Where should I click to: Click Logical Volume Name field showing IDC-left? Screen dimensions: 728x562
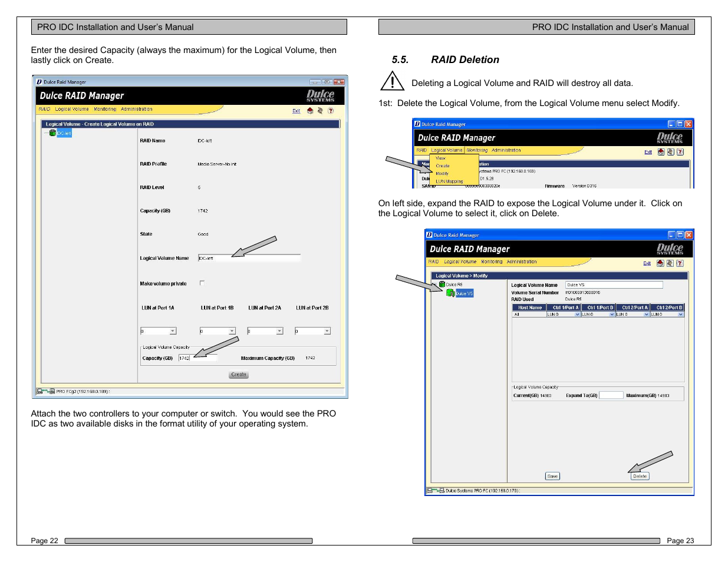tap(249, 258)
